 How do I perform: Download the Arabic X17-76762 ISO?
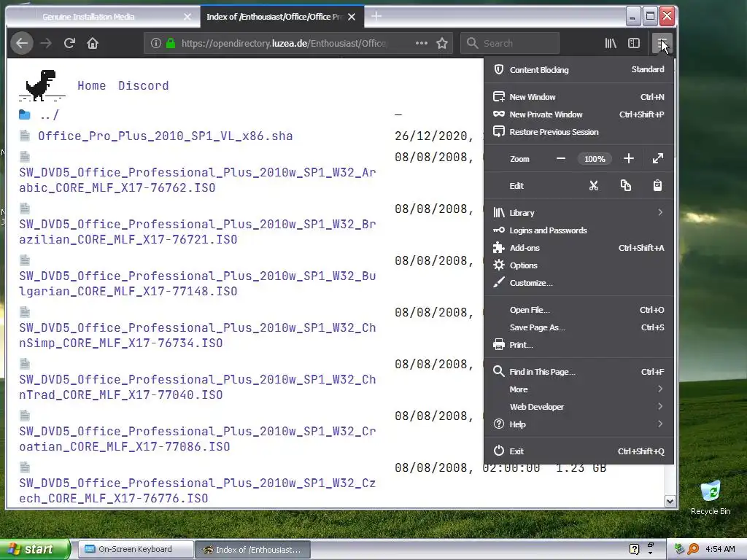point(197,180)
